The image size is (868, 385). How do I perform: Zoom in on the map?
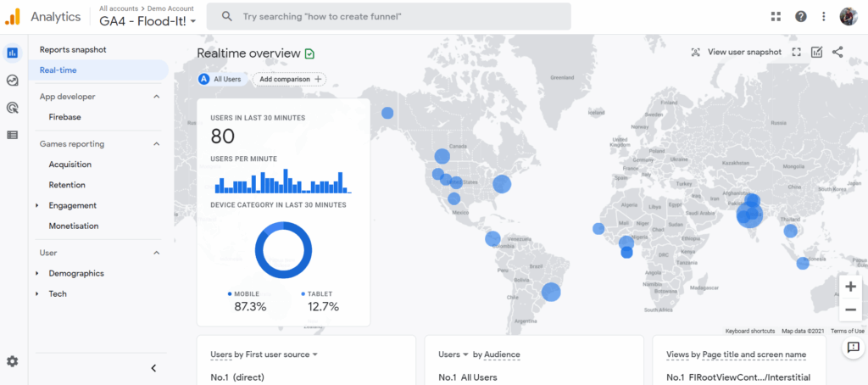click(x=850, y=287)
